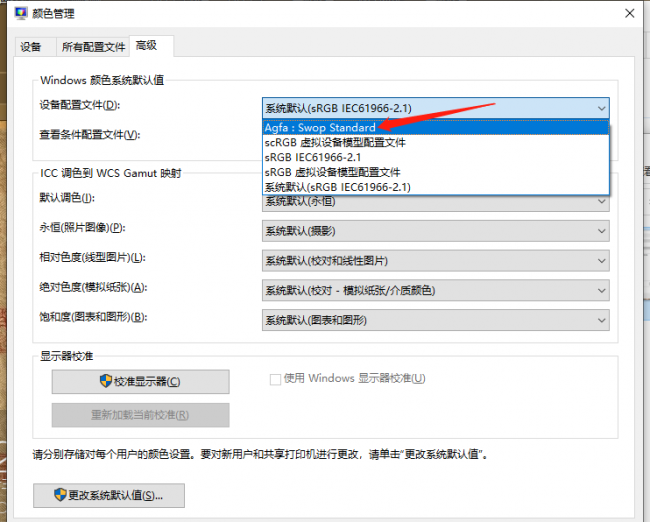Select sRGB 虚拟设备模型配置文件 option

click(x=436, y=172)
